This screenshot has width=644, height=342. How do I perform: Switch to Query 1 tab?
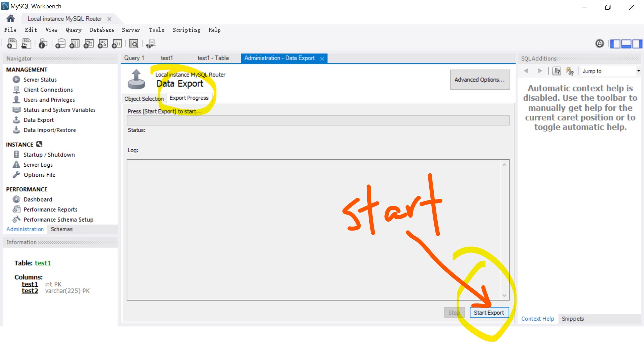(x=134, y=58)
